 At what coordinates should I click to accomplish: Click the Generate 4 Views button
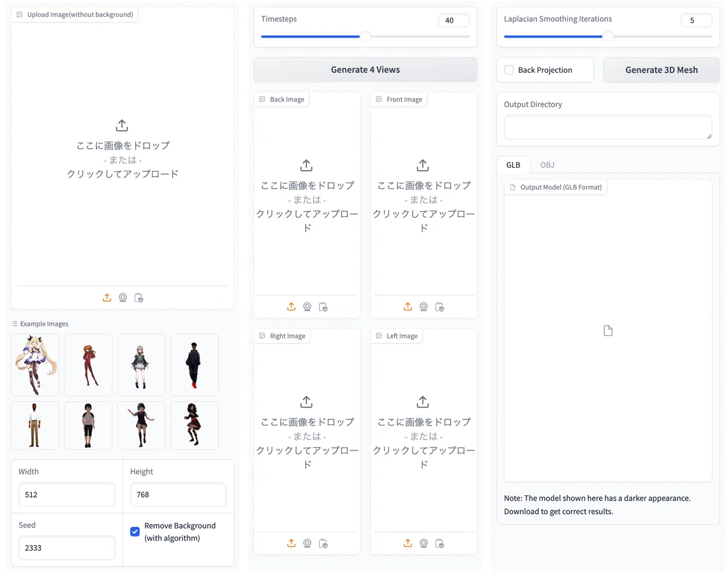click(365, 70)
